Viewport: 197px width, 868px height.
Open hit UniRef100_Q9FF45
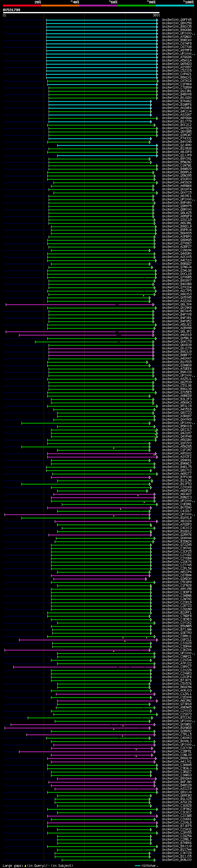pyautogui.click(x=177, y=20)
